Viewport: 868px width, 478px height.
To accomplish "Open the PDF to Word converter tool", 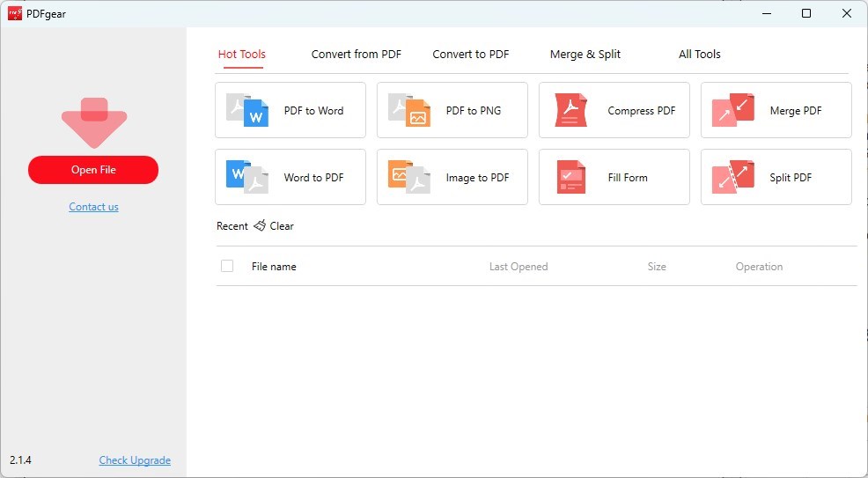I will [290, 111].
